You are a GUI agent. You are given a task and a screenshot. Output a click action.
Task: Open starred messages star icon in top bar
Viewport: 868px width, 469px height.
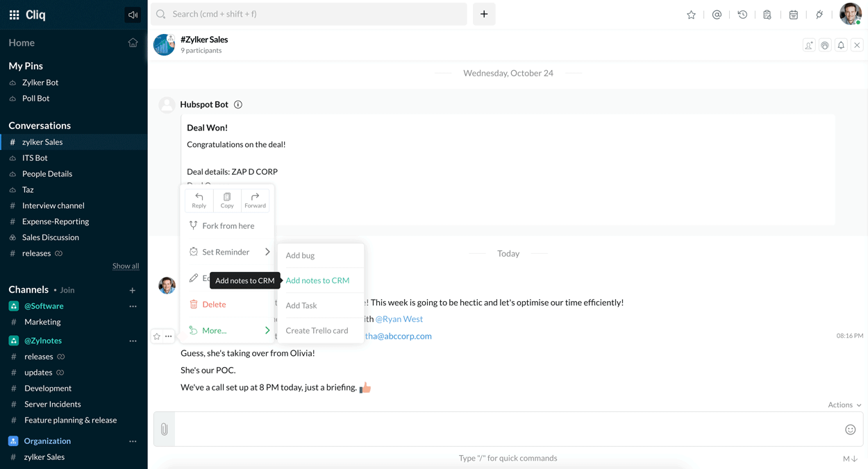pos(691,15)
